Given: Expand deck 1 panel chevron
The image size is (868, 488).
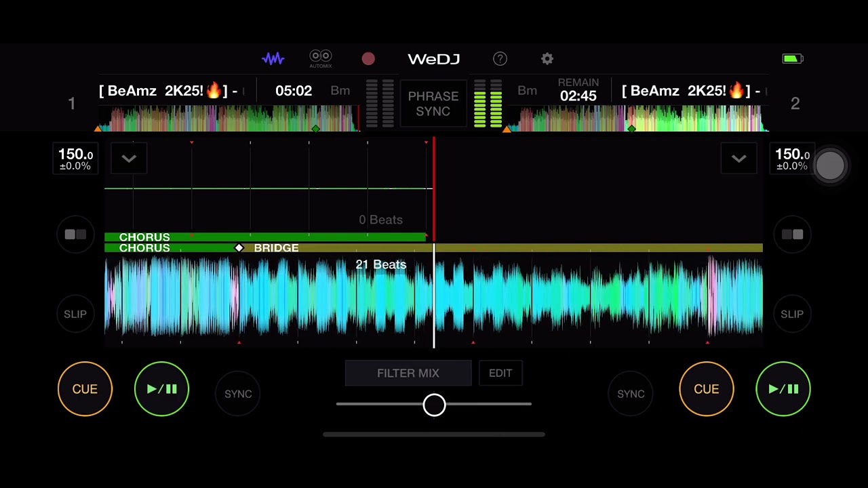Looking at the screenshot, I should point(129,159).
